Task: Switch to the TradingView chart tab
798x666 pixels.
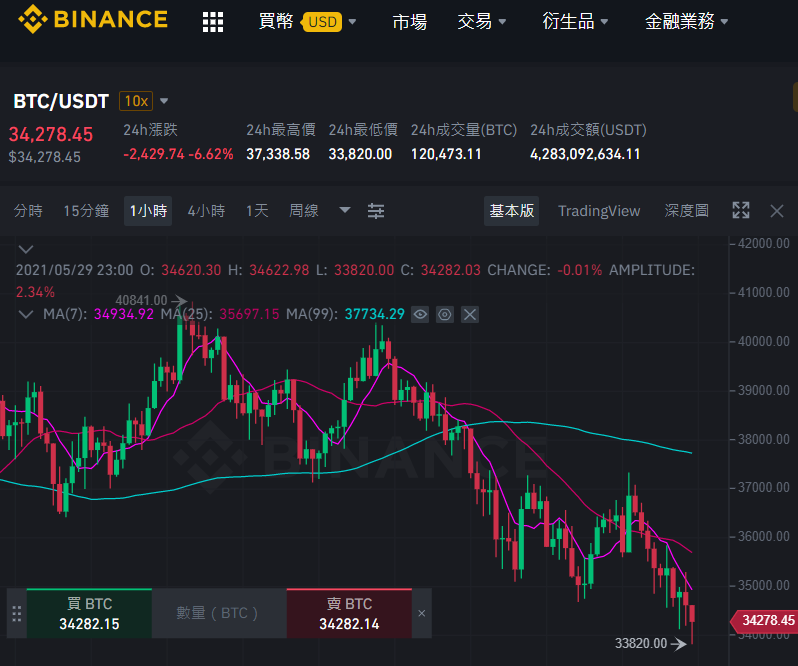Action: pyautogui.click(x=599, y=211)
